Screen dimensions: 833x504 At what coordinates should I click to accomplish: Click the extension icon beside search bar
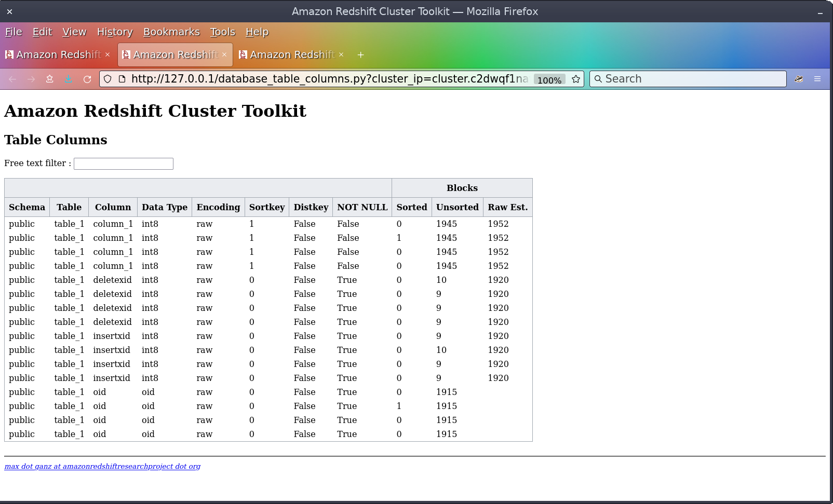(799, 79)
